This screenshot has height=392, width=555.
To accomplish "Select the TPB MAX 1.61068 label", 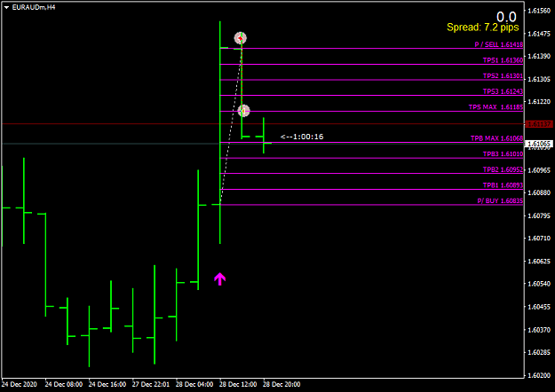I will click(496, 138).
